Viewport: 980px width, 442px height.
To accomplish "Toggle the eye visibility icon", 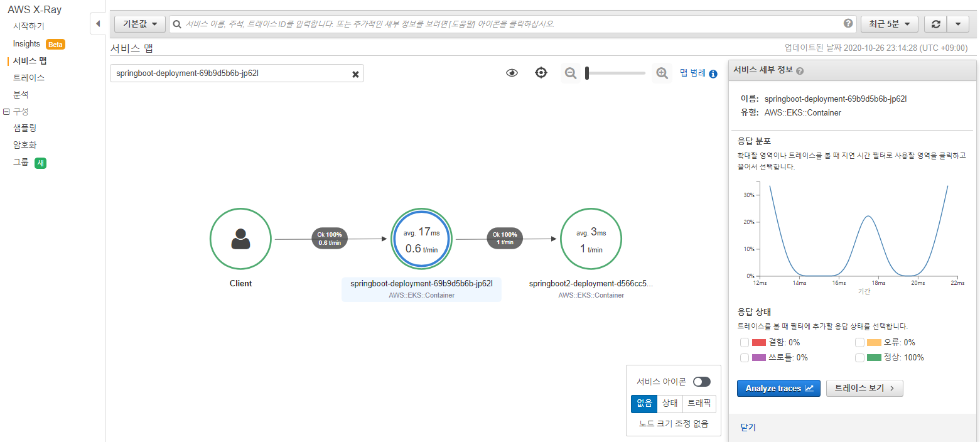I will click(512, 73).
